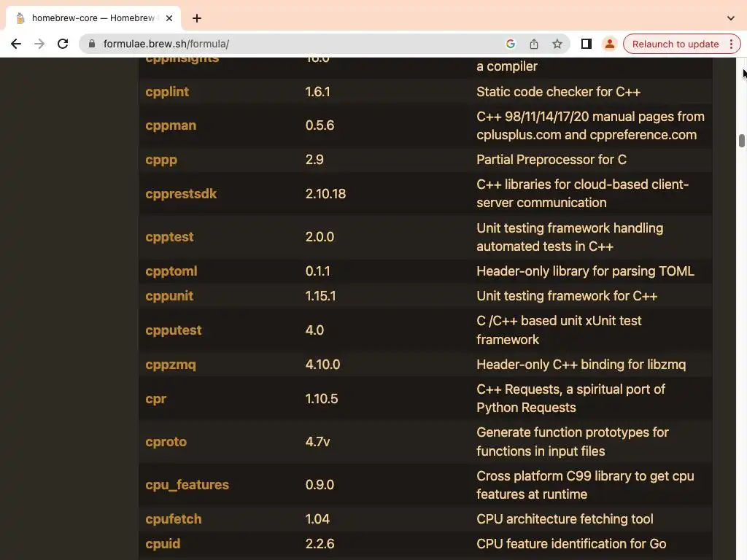Open a new browser tab
Viewport: 747px width, 560px height.
pos(197,18)
